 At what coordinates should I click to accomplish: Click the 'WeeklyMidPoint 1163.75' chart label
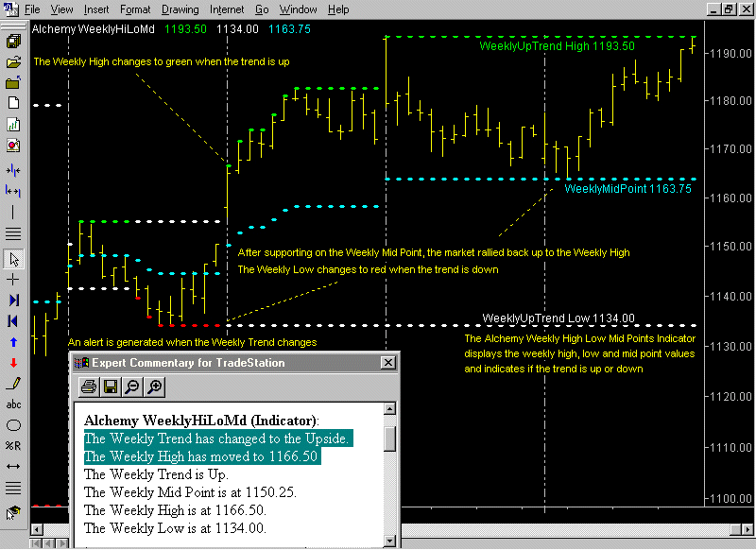tap(627, 188)
